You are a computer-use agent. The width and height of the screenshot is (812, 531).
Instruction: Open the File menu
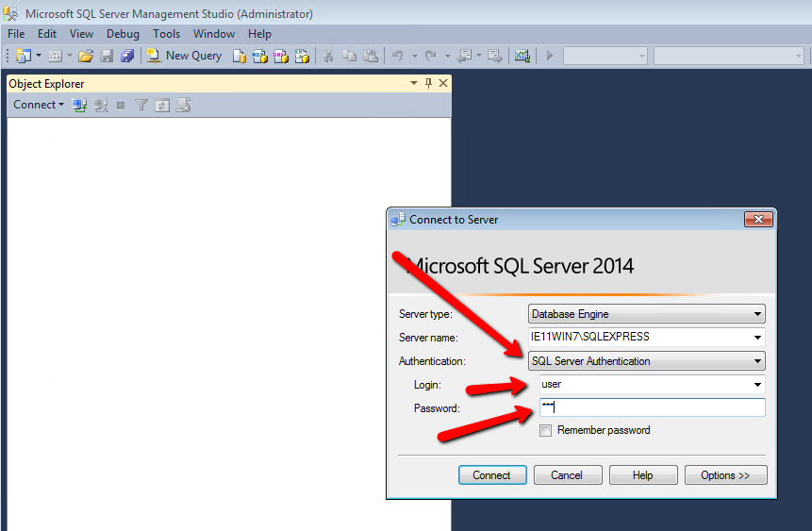16,34
